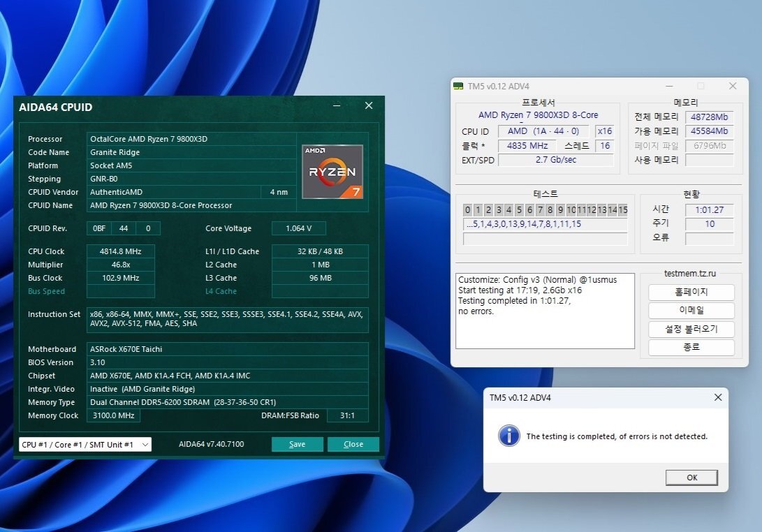Viewport: 762px width, 532px height.
Task: Close the TM5 main window
Action: tap(733, 86)
